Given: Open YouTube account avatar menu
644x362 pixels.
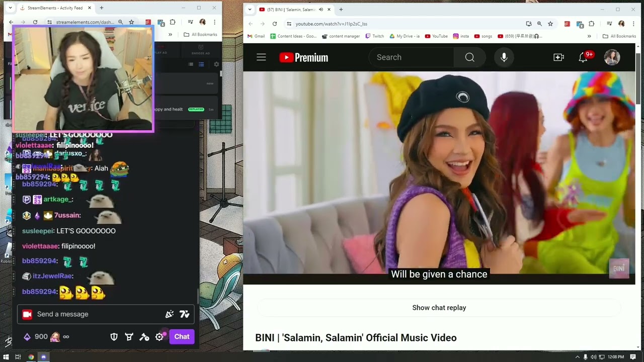Looking at the screenshot, I should click(x=612, y=57).
